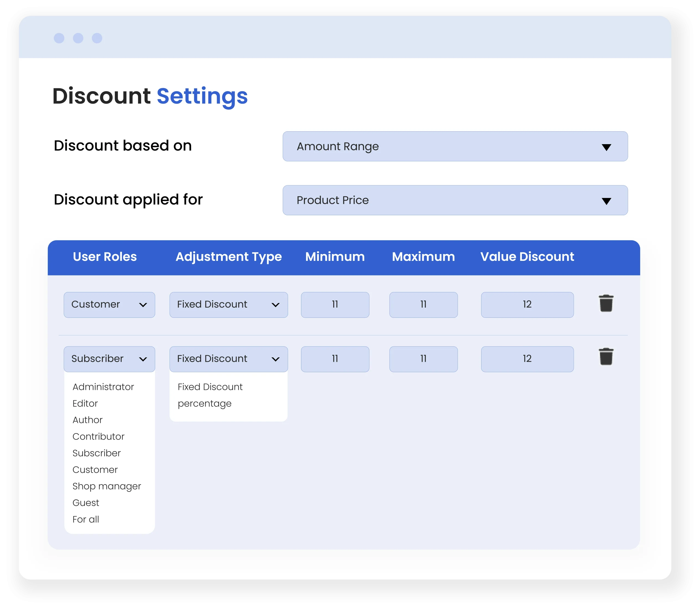Viewport: 700px width, 609px height.
Task: Choose Fixed Discount in open list
Action: [210, 387]
